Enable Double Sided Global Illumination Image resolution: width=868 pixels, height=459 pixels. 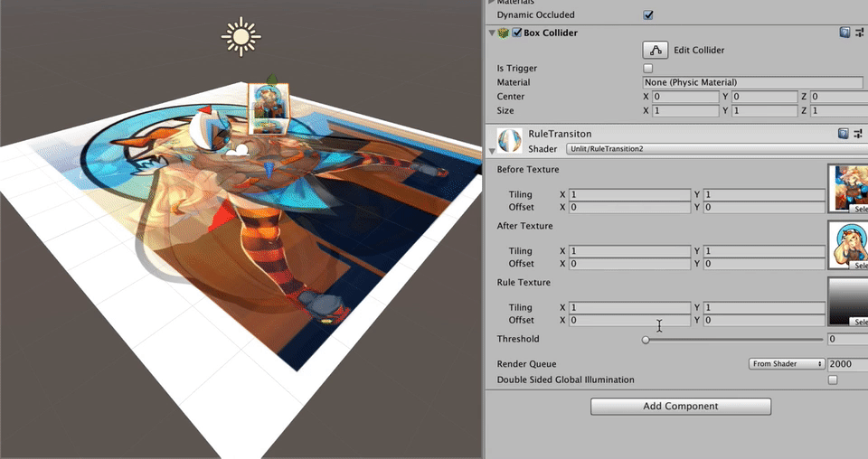tap(833, 379)
